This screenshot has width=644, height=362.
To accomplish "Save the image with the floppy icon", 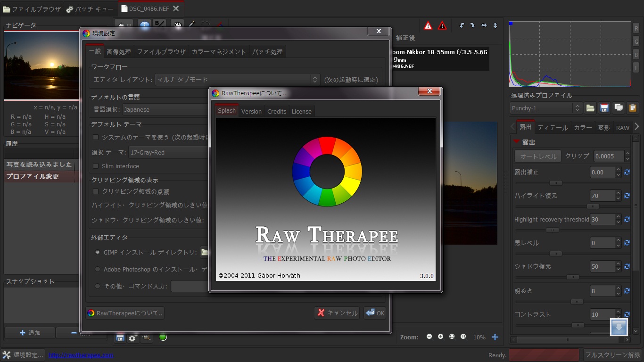I will 120,337.
